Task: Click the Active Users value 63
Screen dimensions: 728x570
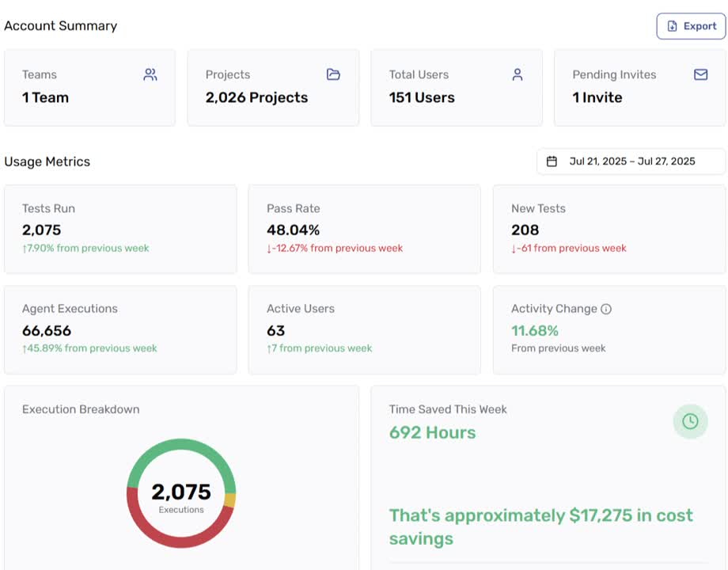Action: [276, 331]
